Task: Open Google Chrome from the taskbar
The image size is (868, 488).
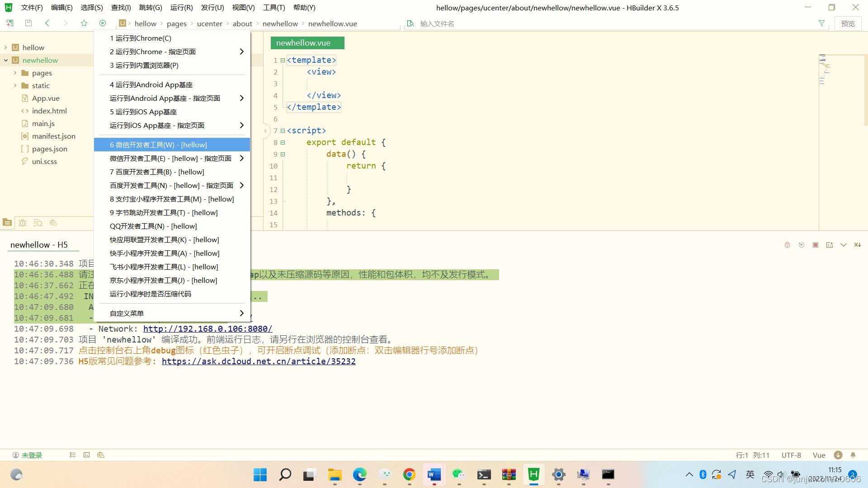Action: click(x=409, y=474)
